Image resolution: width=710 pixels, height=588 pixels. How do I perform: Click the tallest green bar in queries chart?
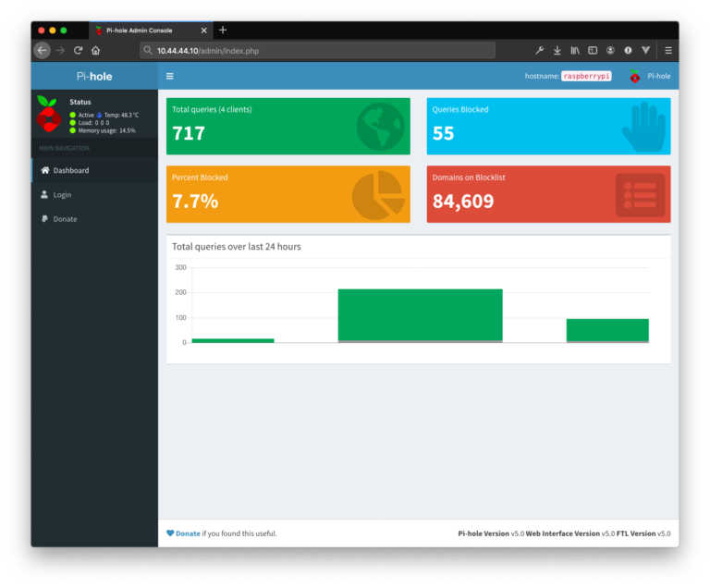(420, 314)
